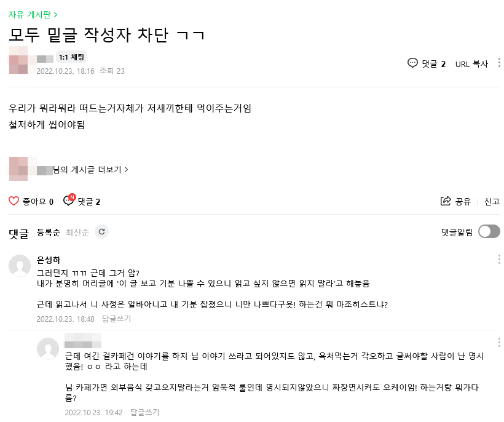Copy the post URL with URL 복사
504x422 pixels.
[x=471, y=63]
